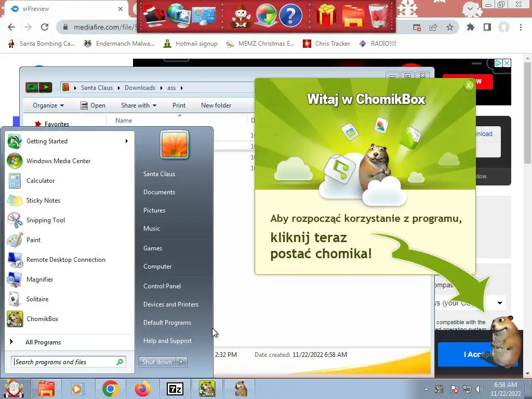Open the operating system dropdown on webpage
This screenshot has width=532, height=399.
(500, 303)
